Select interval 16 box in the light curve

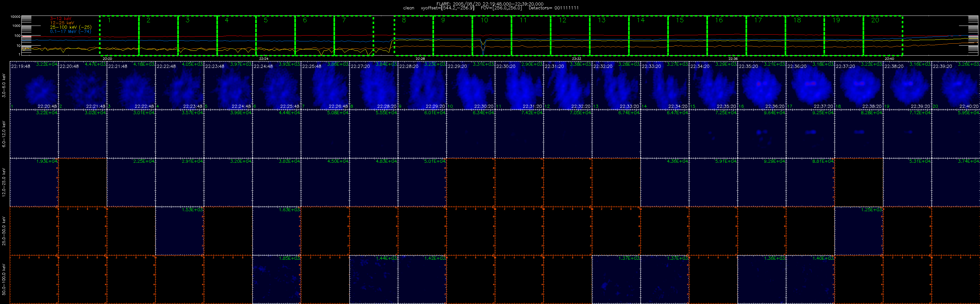tap(727, 36)
